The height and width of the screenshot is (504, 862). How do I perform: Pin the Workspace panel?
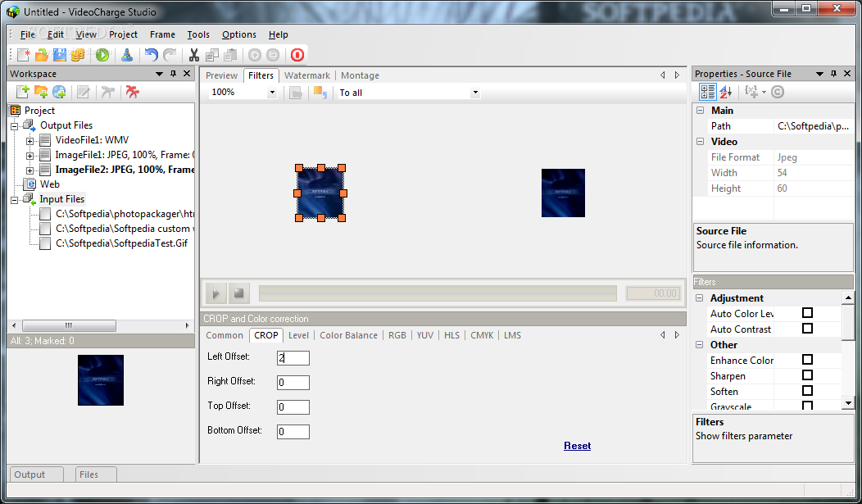[173, 74]
